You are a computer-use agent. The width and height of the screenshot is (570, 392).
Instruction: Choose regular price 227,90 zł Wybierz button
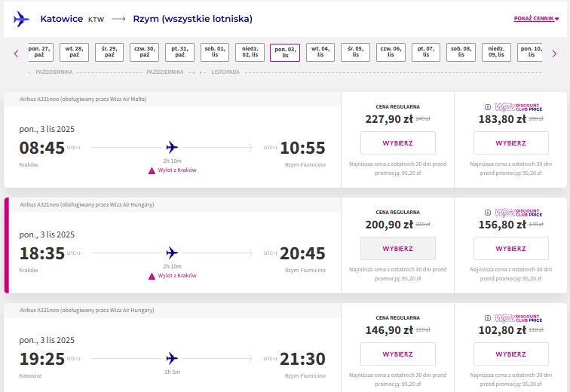point(397,143)
